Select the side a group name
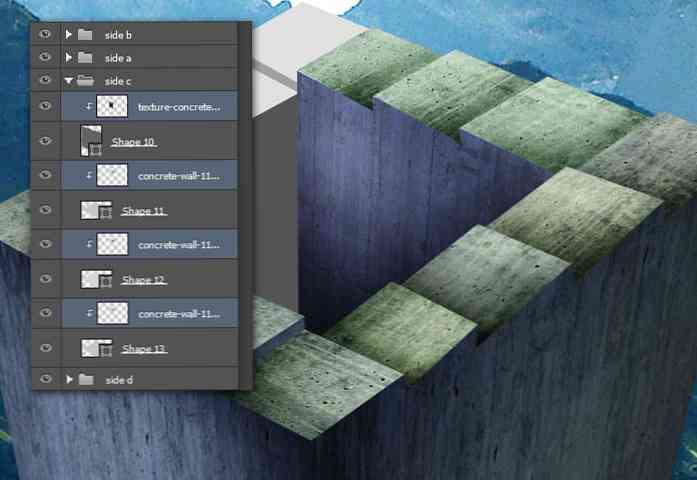The image size is (697, 480). 118,58
